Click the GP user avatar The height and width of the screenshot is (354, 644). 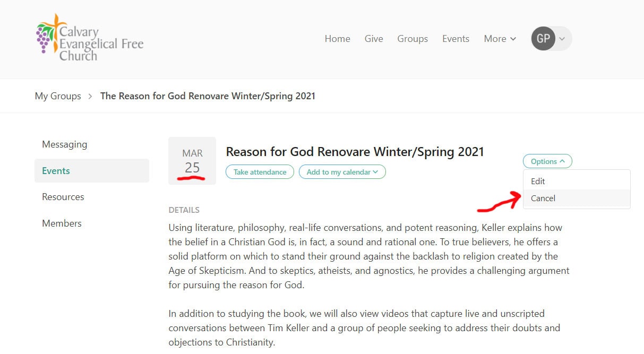coord(543,39)
